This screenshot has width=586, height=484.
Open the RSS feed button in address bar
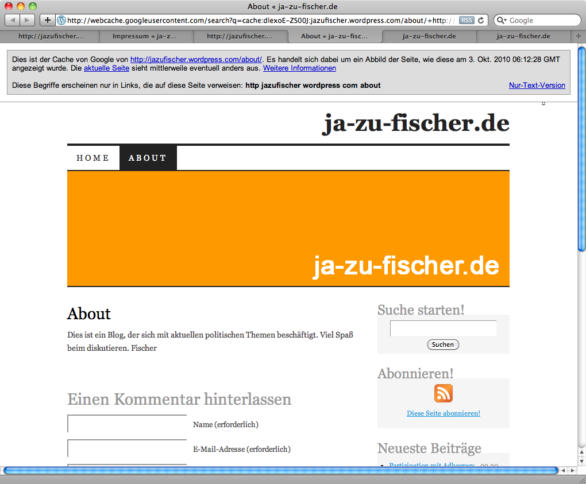tap(466, 20)
